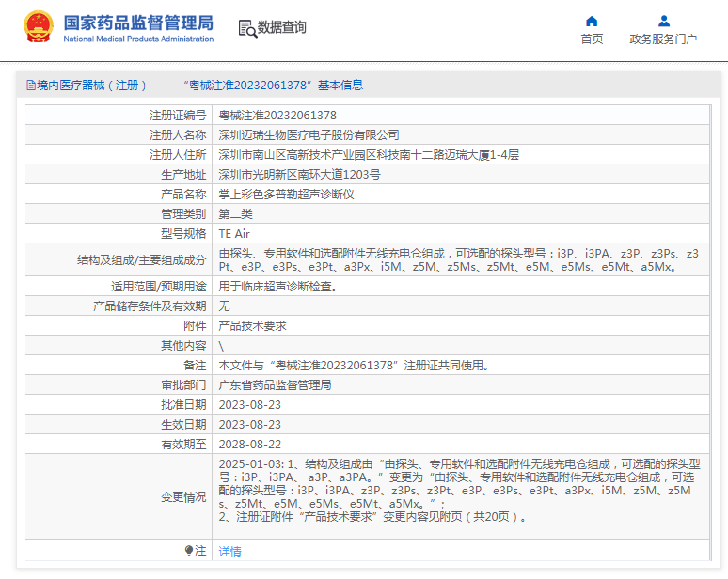Screen dimensions: 728x579
Task: Click the bulb icon beside 注
Action: click(188, 550)
